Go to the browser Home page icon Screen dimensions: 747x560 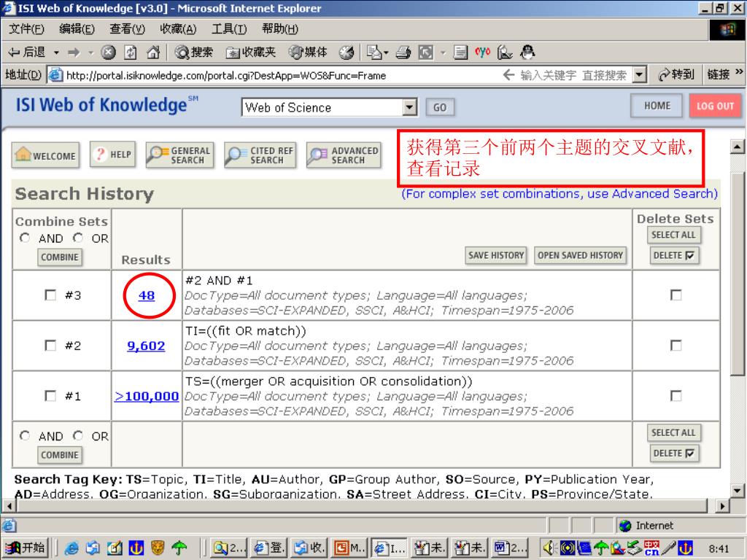point(153,52)
